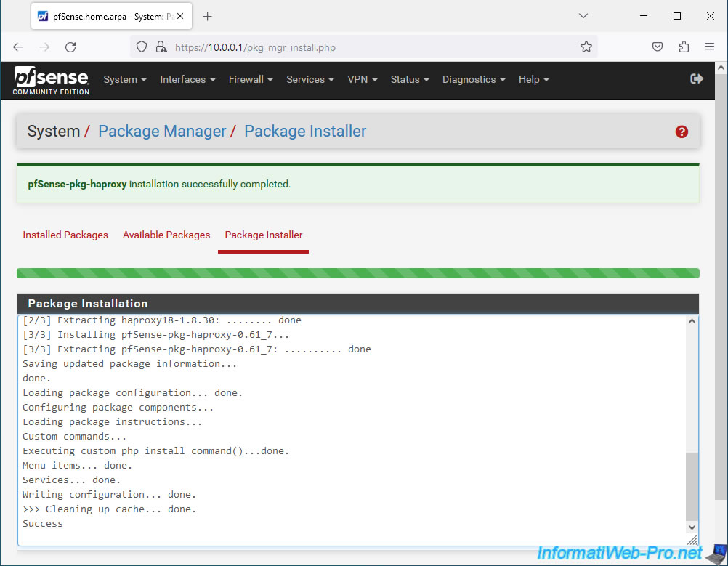Click the textarea resize grip corner
Viewport: 728px width, 566px height.
tap(692, 540)
